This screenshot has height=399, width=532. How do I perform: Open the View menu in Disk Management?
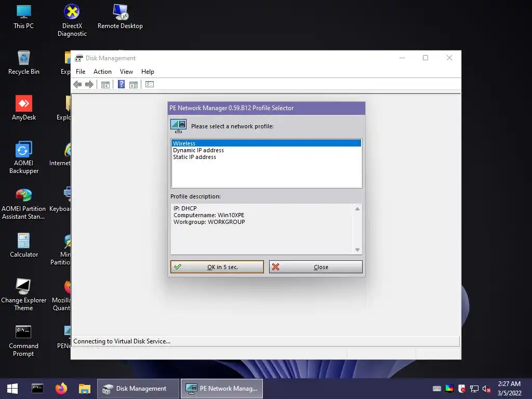click(x=126, y=72)
